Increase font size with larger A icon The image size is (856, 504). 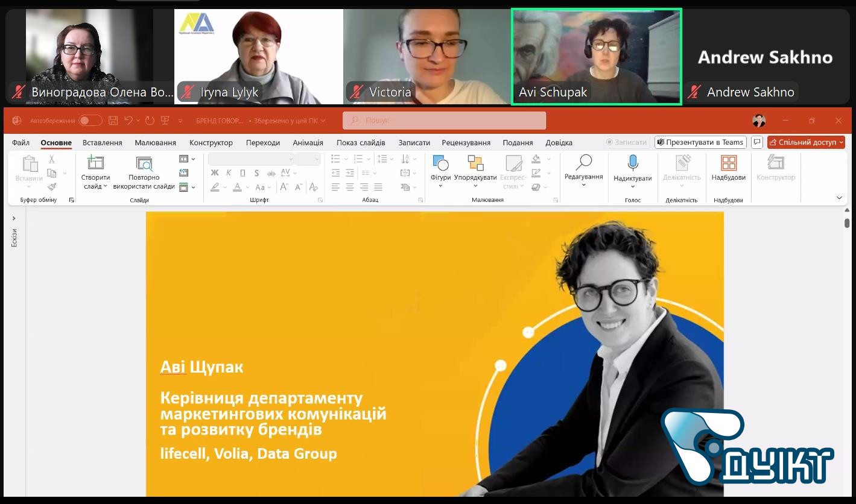(x=285, y=187)
